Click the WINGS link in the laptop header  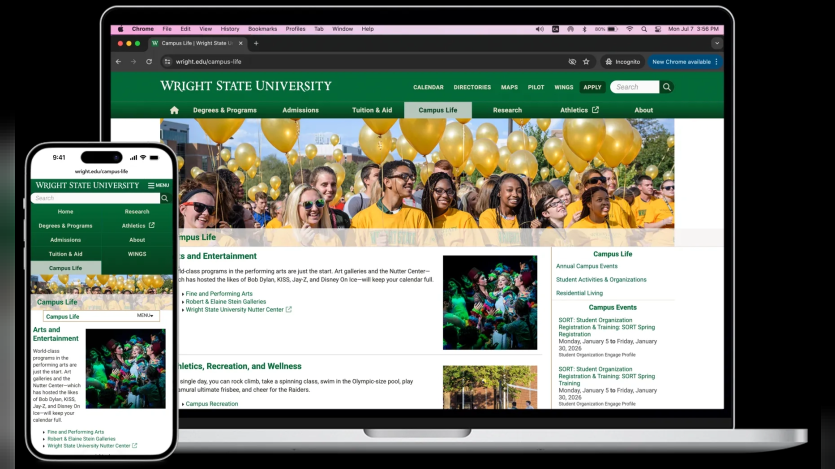tap(563, 87)
